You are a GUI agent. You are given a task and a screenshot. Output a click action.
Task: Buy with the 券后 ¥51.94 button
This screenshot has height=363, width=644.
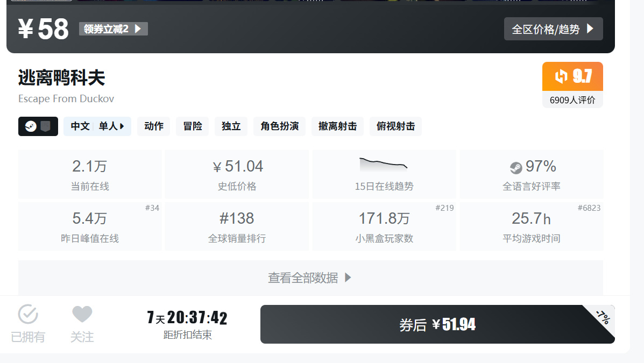[x=437, y=324]
